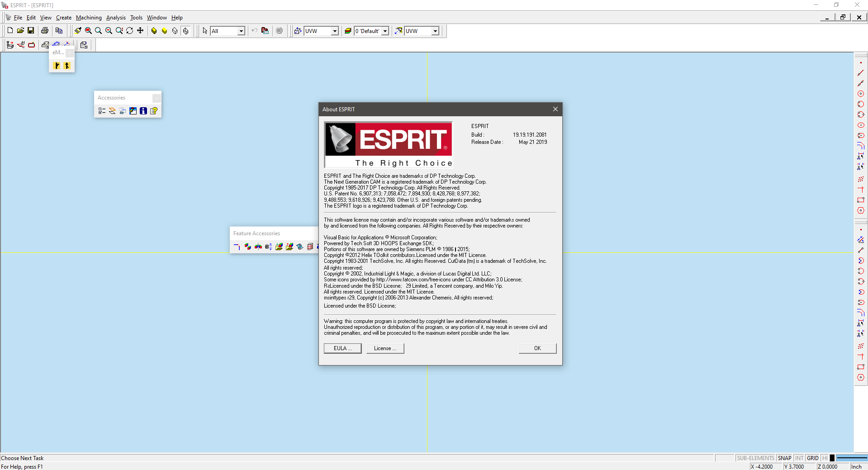Click the Open file folder icon
This screenshot has width=868, height=470.
click(x=20, y=31)
